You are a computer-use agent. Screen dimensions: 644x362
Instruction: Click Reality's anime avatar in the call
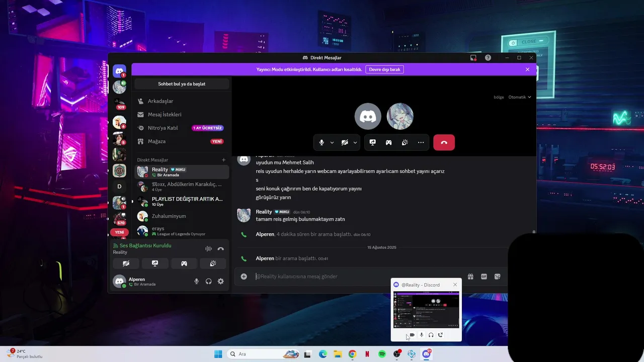point(400,116)
